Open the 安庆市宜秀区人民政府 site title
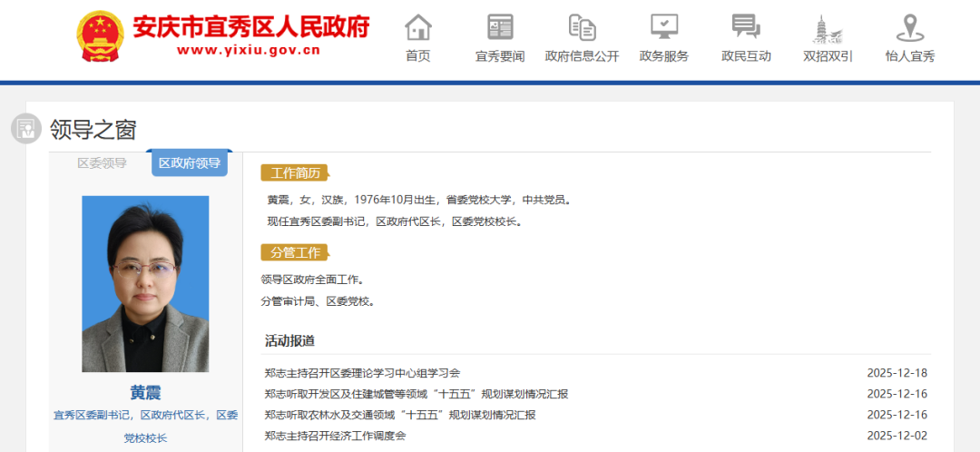 click(250, 26)
